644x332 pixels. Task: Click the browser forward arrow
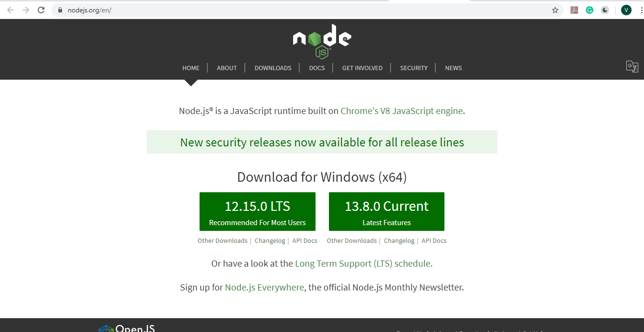click(26, 10)
